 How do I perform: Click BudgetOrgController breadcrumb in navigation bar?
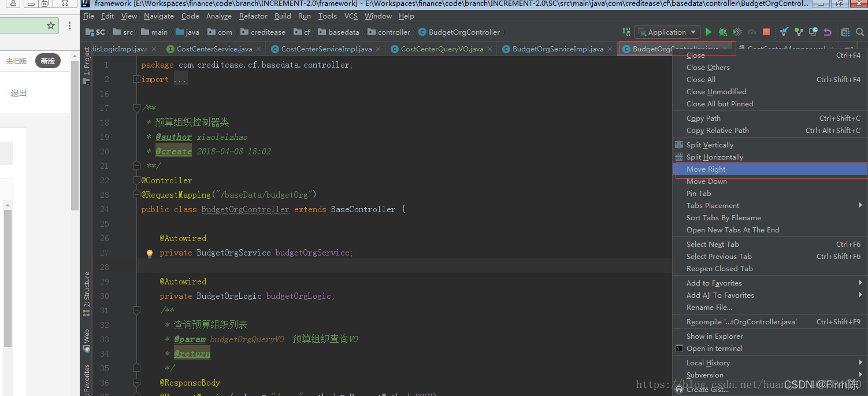(459, 32)
